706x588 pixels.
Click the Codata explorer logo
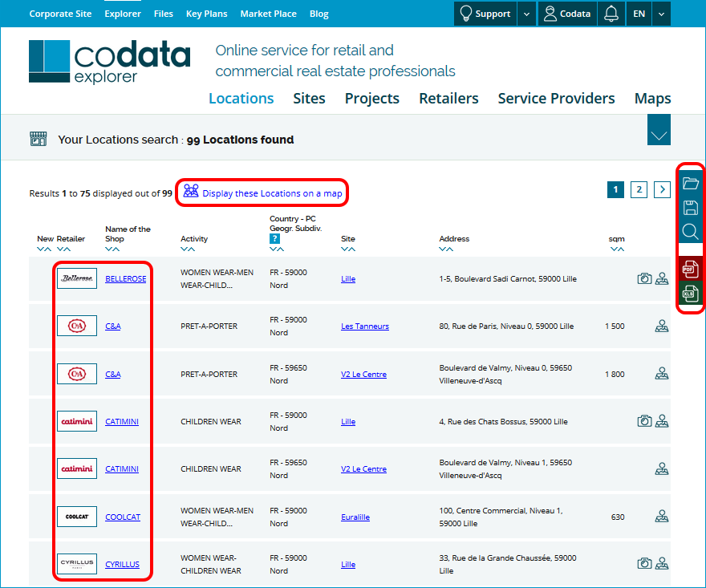click(109, 62)
